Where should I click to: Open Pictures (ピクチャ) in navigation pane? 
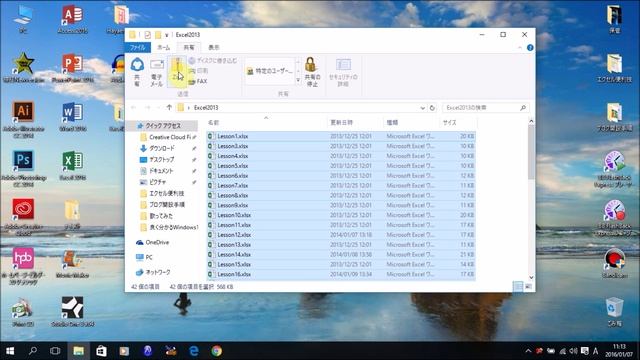[158, 182]
